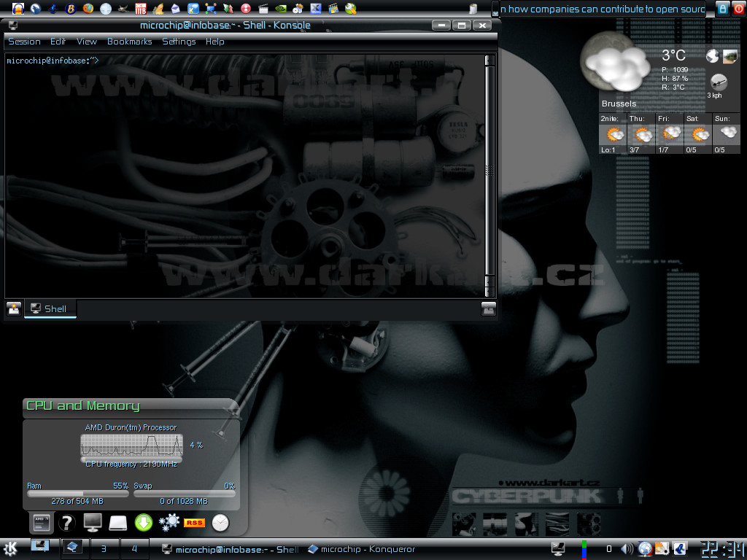This screenshot has height=560, width=747.
Task: Click the CPU usage graph
Action: pyautogui.click(x=131, y=446)
